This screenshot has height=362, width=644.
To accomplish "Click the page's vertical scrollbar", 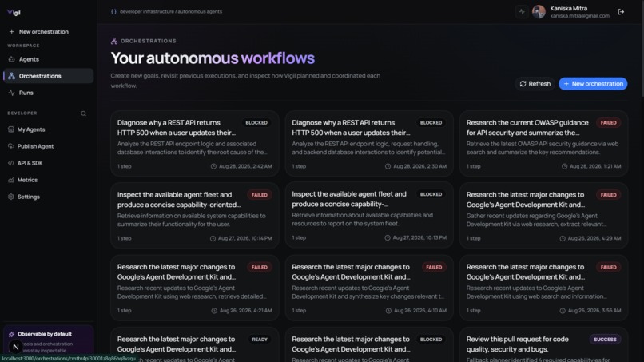I will (x=642, y=50).
